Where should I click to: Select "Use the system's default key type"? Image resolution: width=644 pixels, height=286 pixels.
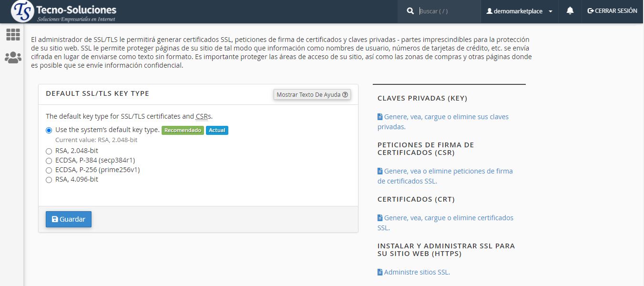point(49,130)
